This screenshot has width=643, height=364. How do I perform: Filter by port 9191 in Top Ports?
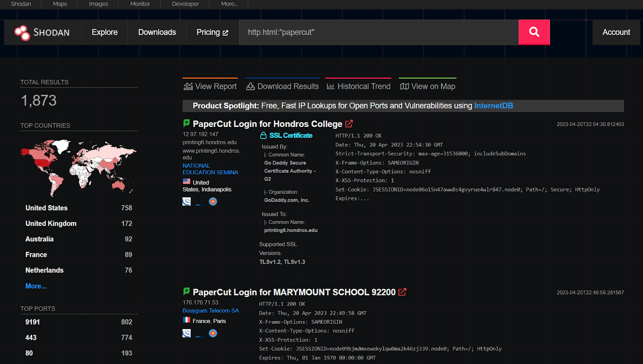point(79,322)
